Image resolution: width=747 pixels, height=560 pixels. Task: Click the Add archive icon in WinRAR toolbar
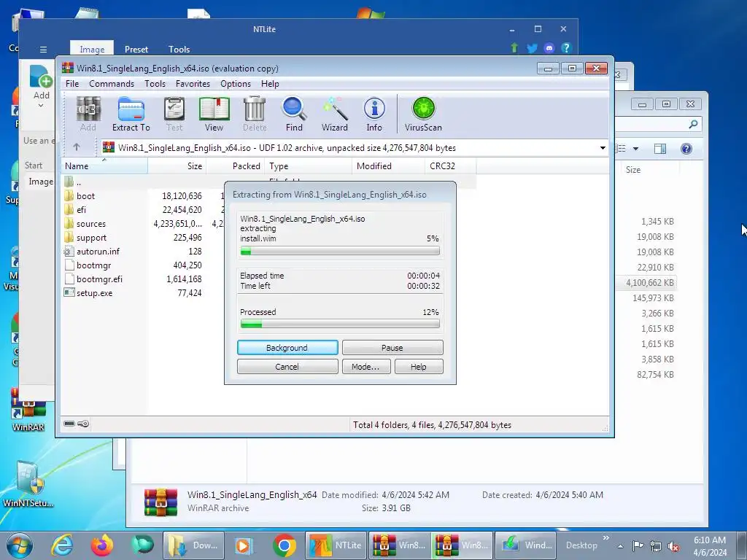pyautogui.click(x=88, y=114)
